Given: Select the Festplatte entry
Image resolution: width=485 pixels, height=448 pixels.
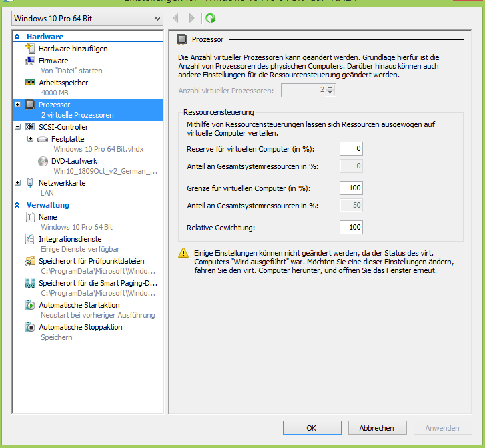Looking at the screenshot, I should click(x=68, y=139).
